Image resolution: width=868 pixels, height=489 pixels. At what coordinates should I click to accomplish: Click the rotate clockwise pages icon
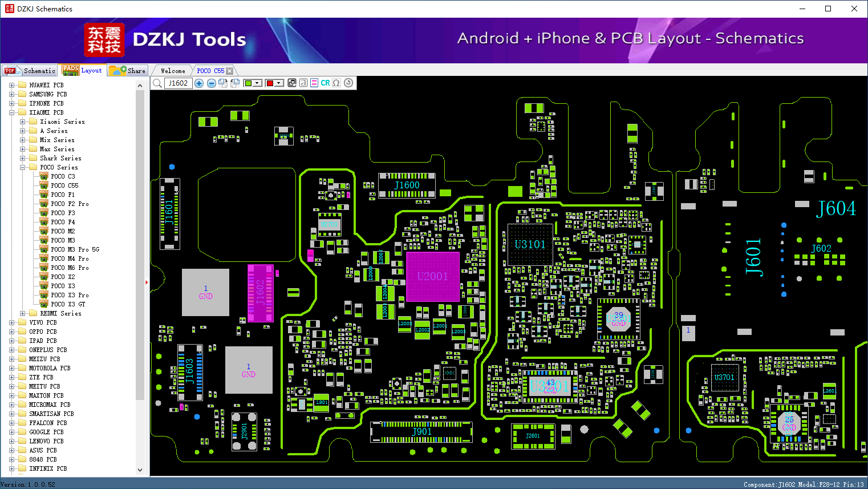(x=223, y=83)
